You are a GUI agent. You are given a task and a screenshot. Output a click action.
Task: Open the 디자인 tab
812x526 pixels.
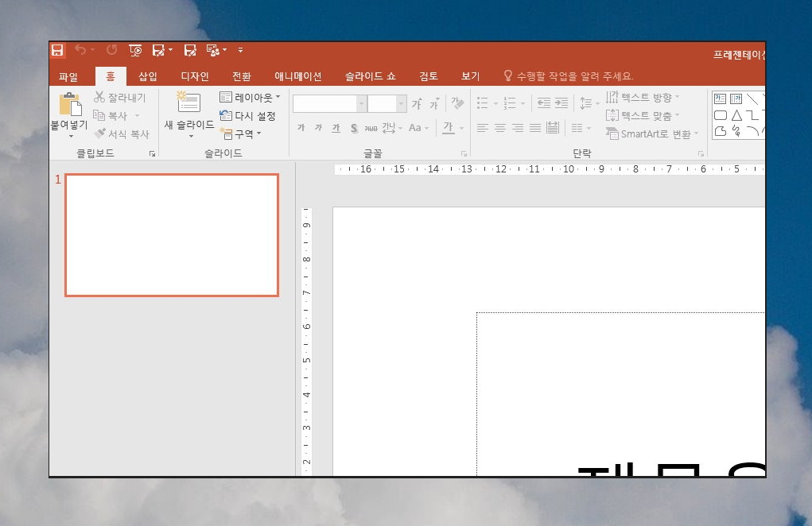(195, 76)
